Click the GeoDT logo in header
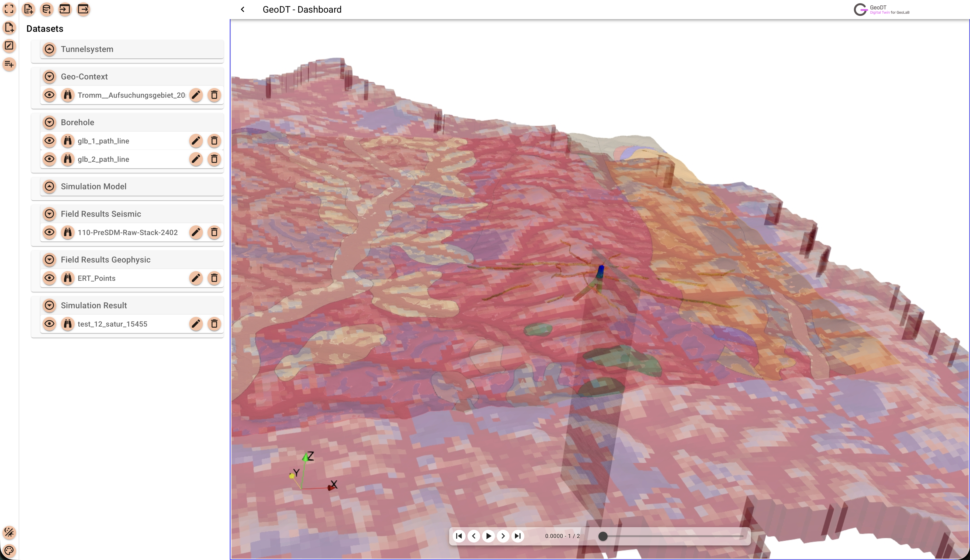 (x=881, y=9)
